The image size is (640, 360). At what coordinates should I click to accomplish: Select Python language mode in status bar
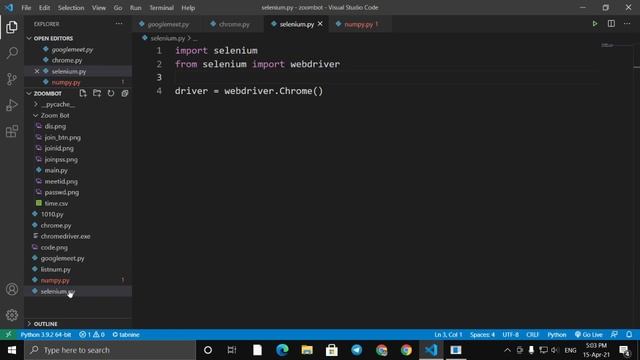[557, 334]
